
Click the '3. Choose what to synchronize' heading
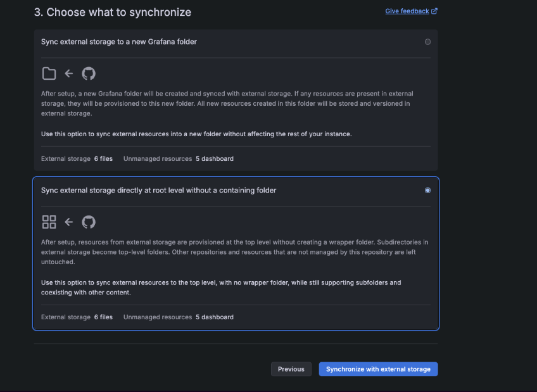[113, 12]
